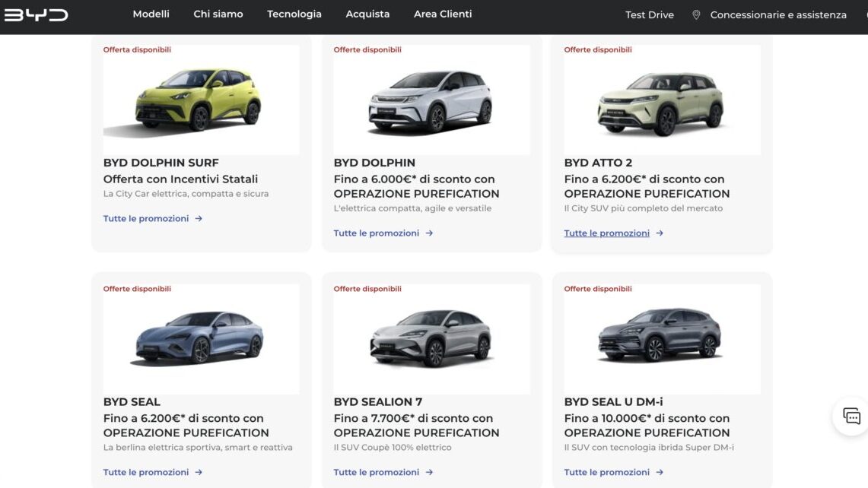This screenshot has width=868, height=488.
Task: Select Chi siamo in the navigation bar
Action: point(218,14)
